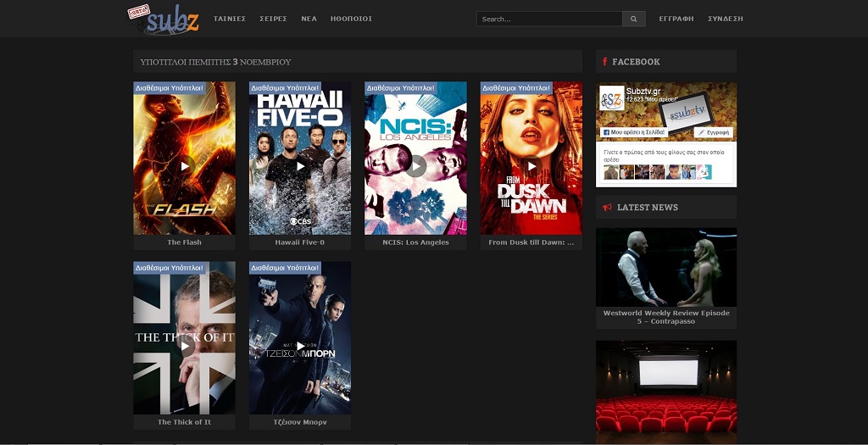
Task: Click subtitles-available badge on Τζέισον Μπορν poster
Action: coord(286,268)
